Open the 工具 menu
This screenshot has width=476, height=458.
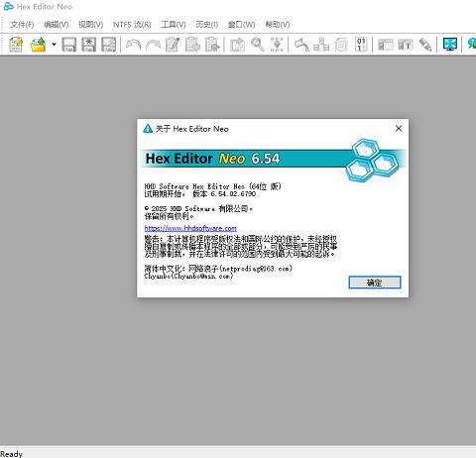click(174, 25)
